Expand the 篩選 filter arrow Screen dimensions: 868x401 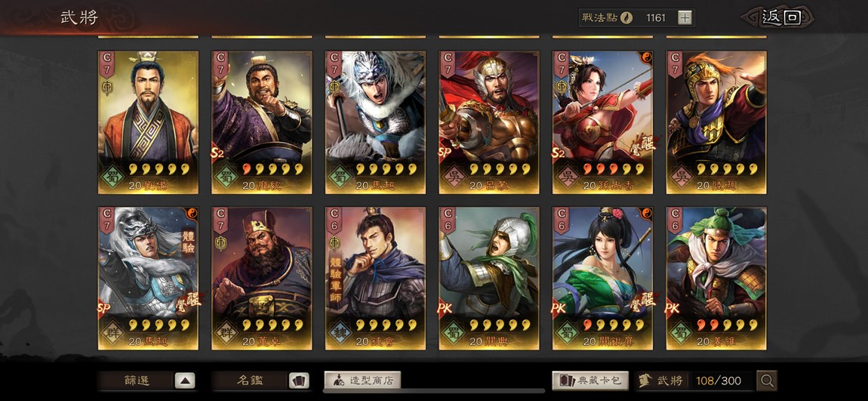coord(185,381)
